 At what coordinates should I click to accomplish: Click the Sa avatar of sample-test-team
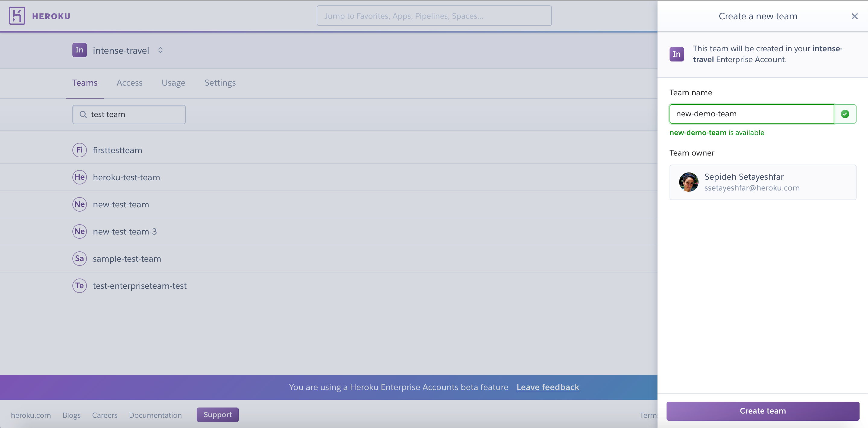point(80,259)
